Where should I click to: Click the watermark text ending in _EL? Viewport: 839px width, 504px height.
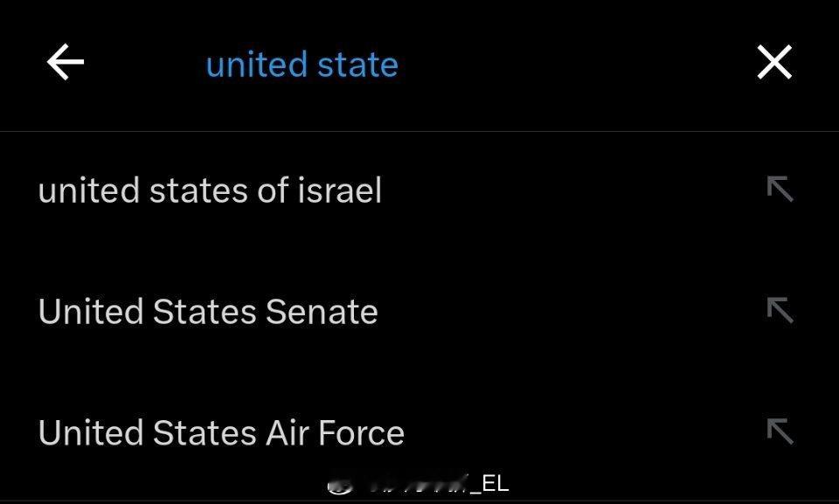tap(418, 484)
